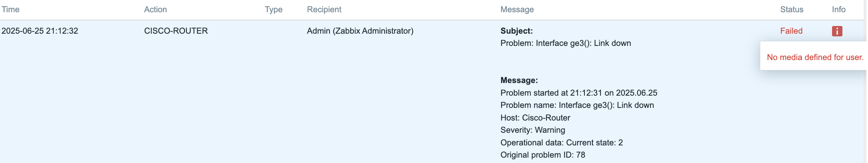Select the CISCO-ROUTER action entry

tap(176, 31)
